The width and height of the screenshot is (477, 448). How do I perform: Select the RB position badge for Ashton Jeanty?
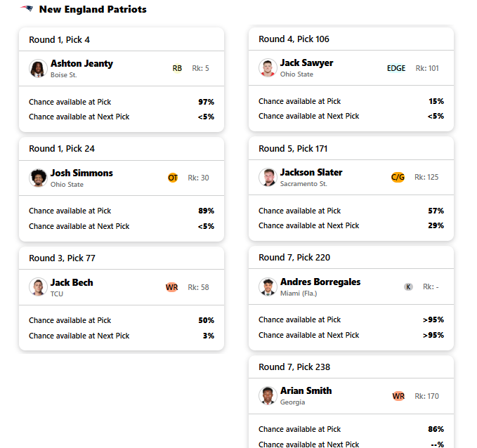point(177,68)
